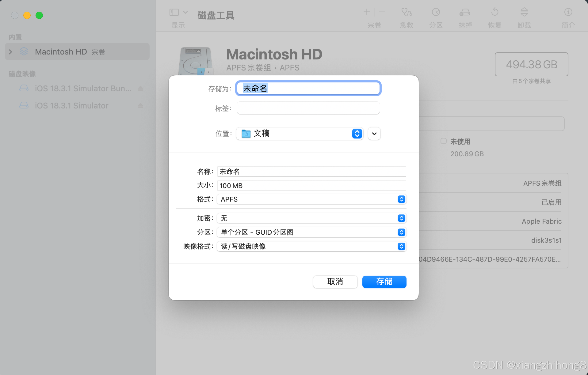The width and height of the screenshot is (588, 375).
Task: Eject iOS 18.3.1 Simulator Bun... image
Action: pos(140,89)
